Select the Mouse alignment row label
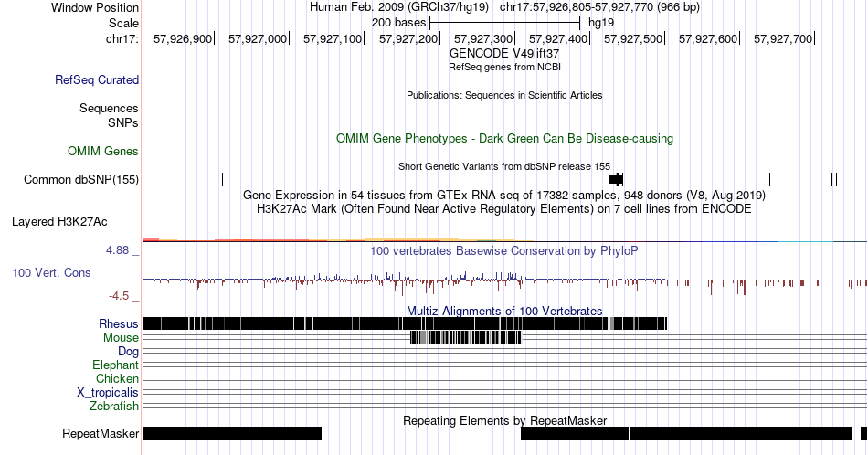The width and height of the screenshot is (868, 455). tap(121, 338)
